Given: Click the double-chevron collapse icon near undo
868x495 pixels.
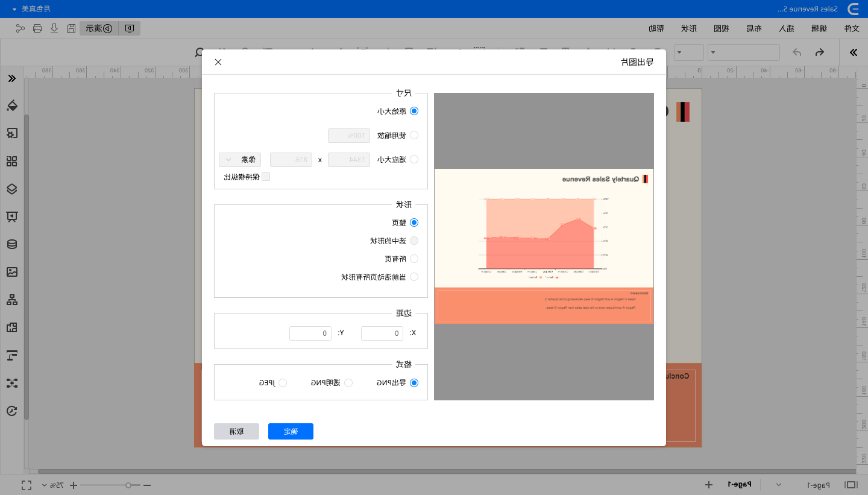Looking at the screenshot, I should 854,52.
